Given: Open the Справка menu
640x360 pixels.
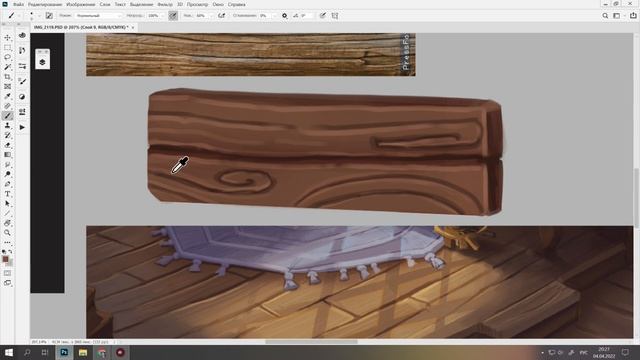Looking at the screenshot, I should (x=237, y=4).
